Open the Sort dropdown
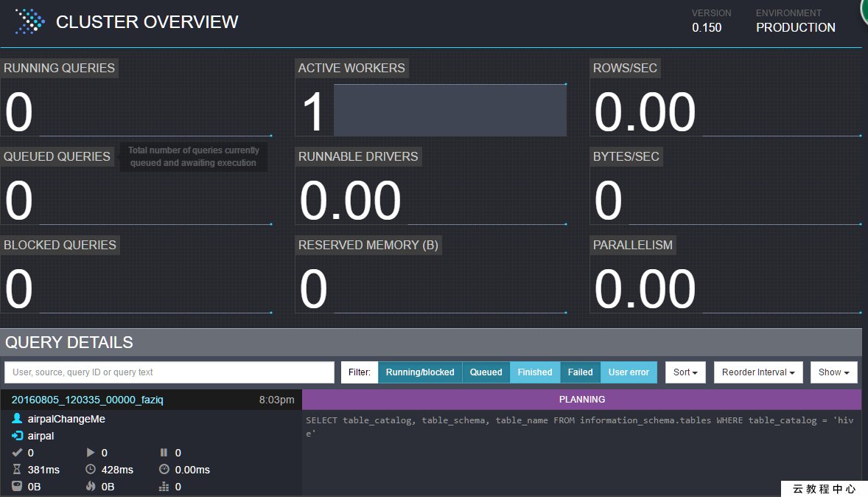This screenshot has width=868, height=497. click(685, 372)
